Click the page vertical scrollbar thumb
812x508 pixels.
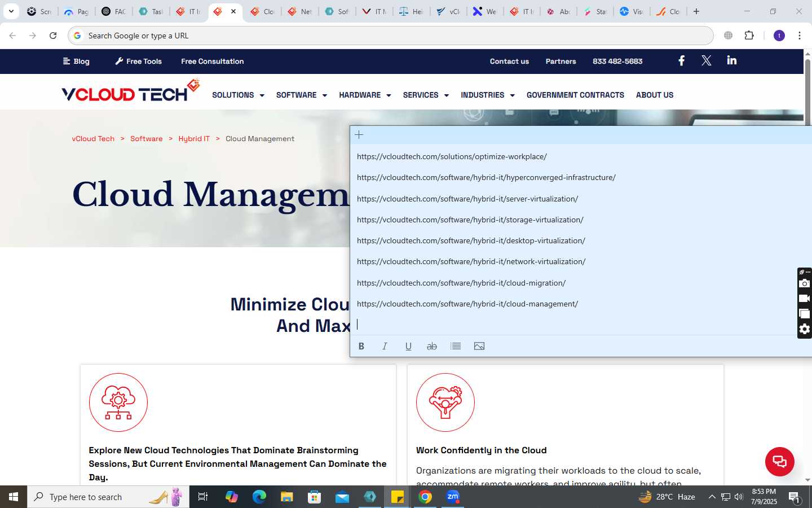point(807,93)
